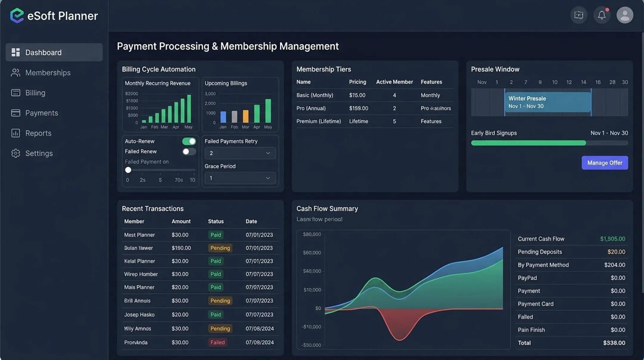Screen dimensions: 644x360
Task: Select Josep Hasko transaction member
Action: (x=139, y=315)
